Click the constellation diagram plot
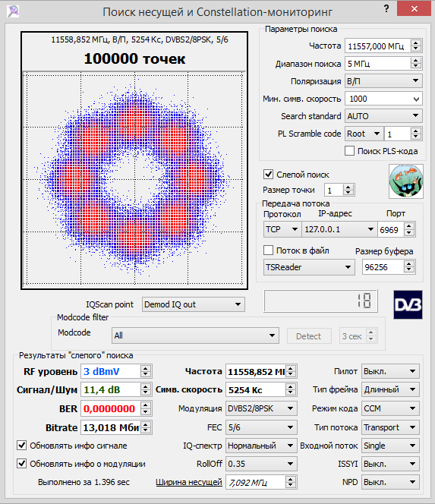The height and width of the screenshot is (504, 435). (x=134, y=178)
